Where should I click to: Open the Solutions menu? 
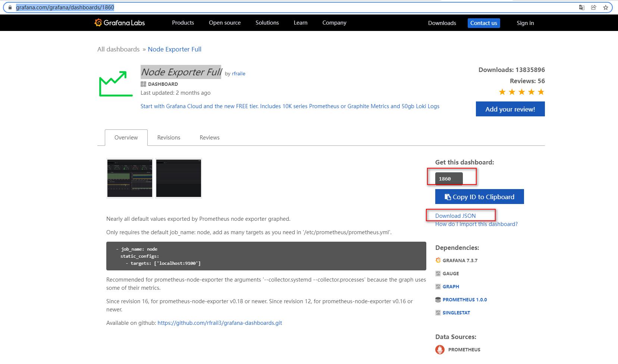click(x=267, y=23)
